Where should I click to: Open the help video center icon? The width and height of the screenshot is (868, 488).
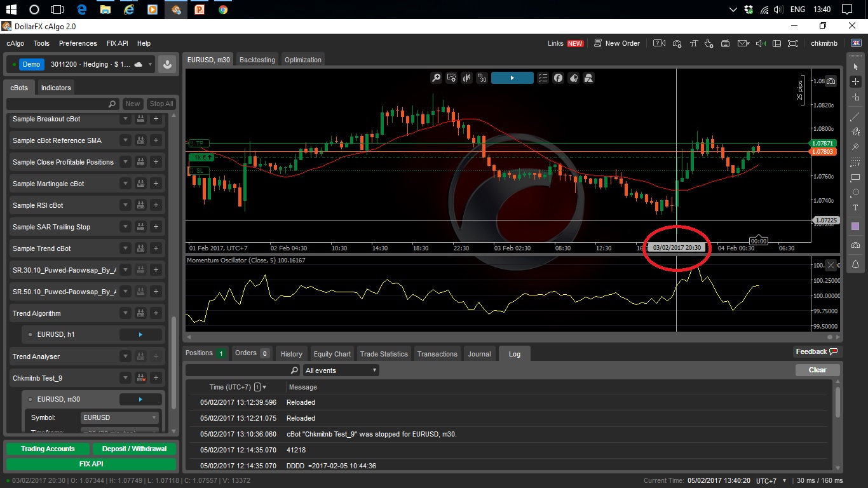(x=660, y=43)
